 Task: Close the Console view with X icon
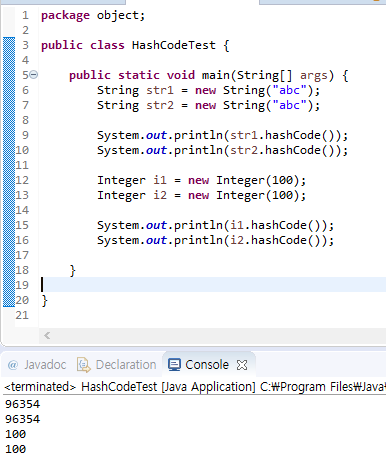(242, 365)
